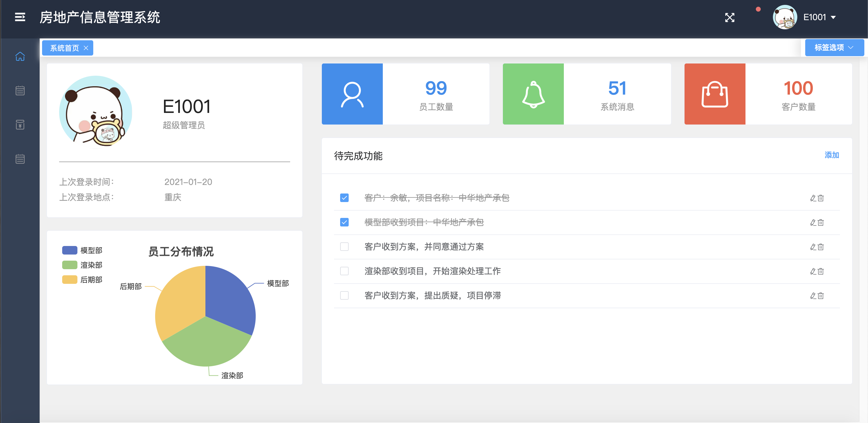Screen dimensions: 868x423
Task: Toggle the 渲染部 legend color swatch
Action: 69,265
